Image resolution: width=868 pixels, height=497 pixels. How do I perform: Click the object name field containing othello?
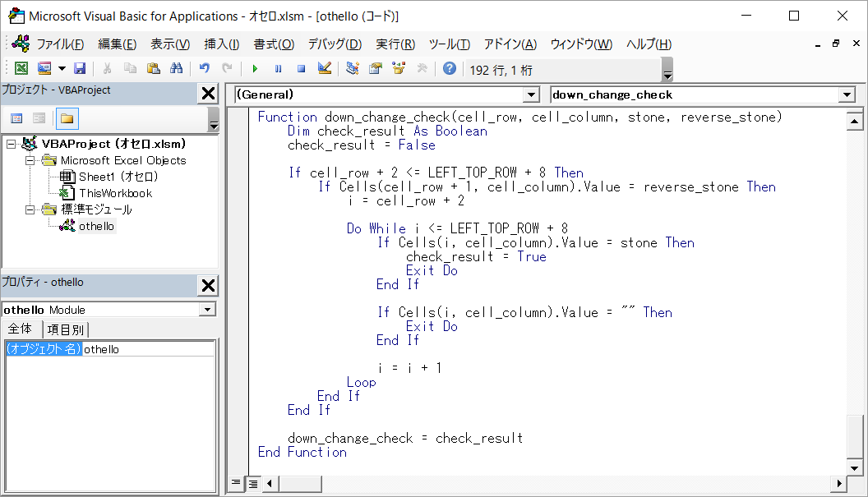pyautogui.click(x=148, y=349)
